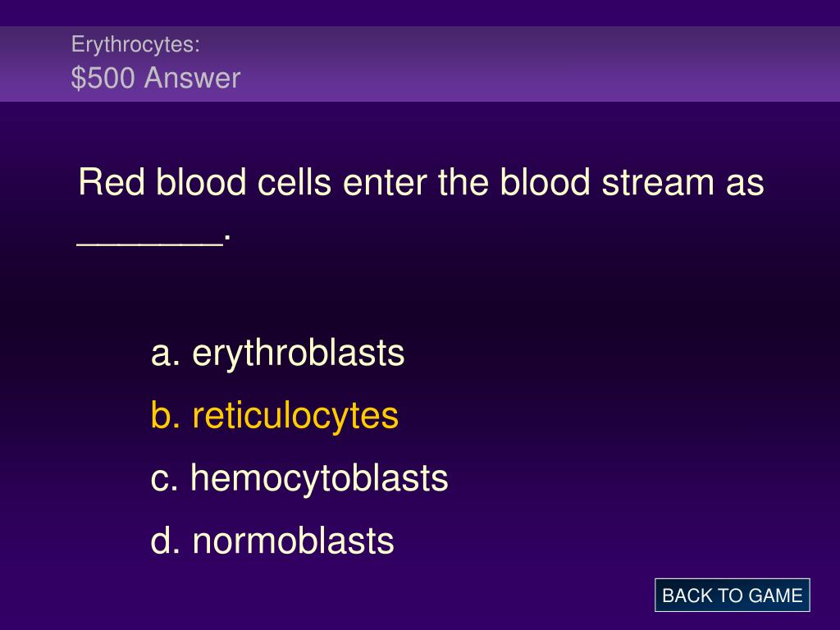Click the word 'cells' in the question
Image resolution: width=840 pixels, height=630 pixels.
[294, 182]
